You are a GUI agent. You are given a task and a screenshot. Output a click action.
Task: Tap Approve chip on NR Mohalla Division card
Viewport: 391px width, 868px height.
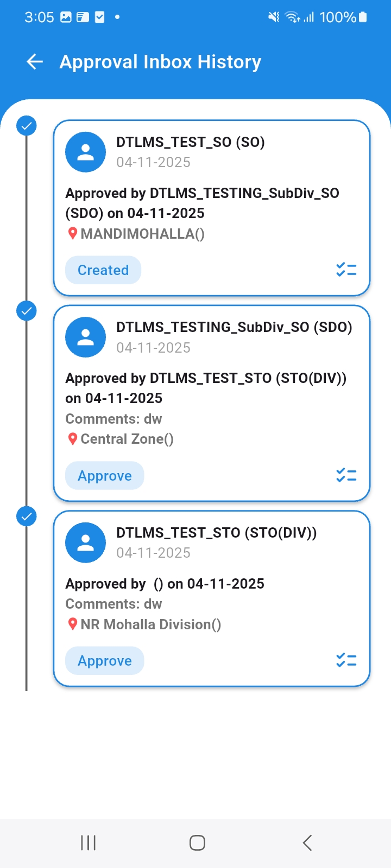click(x=105, y=661)
